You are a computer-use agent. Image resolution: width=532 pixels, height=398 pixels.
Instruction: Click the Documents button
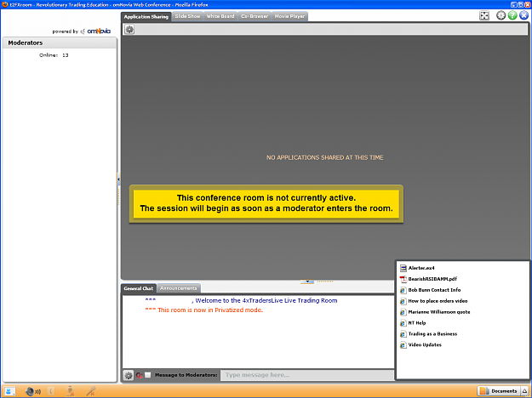point(499,391)
